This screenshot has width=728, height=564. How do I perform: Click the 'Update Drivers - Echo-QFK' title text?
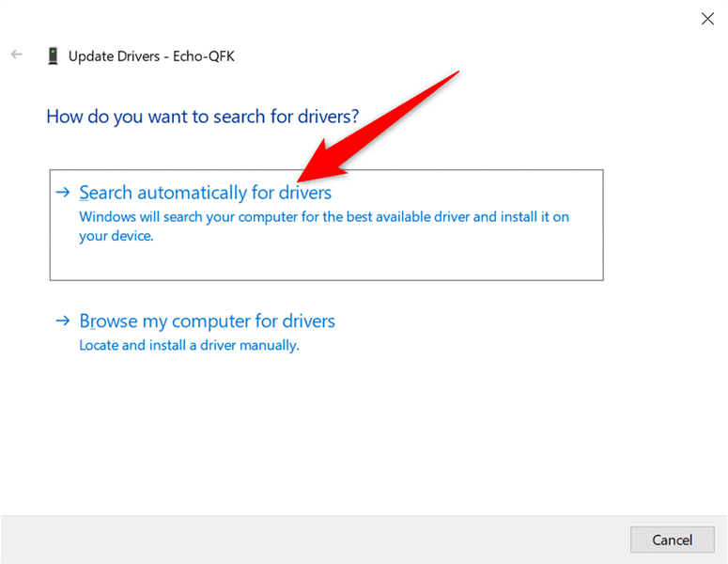click(x=151, y=56)
